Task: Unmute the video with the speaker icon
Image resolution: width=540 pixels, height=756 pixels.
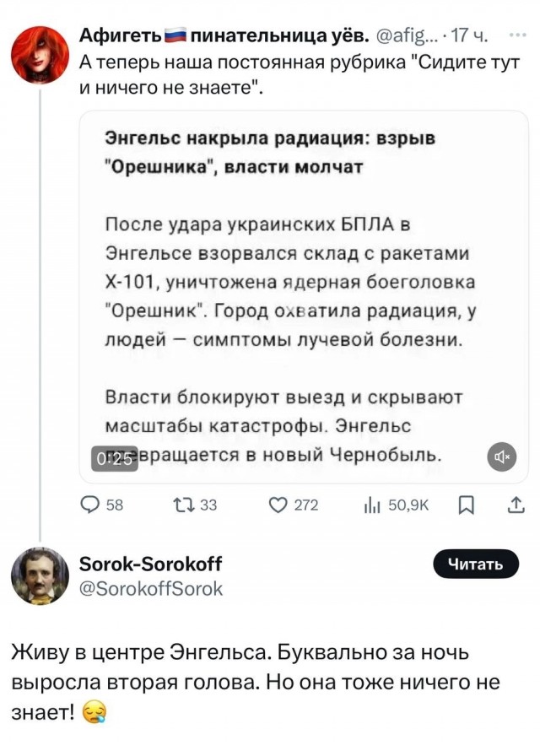Action: pyautogui.click(x=502, y=457)
